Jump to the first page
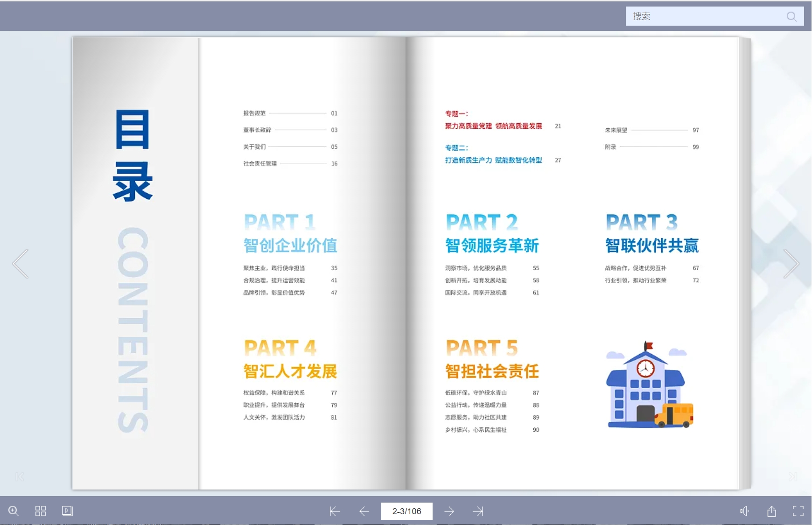 tap(335, 511)
